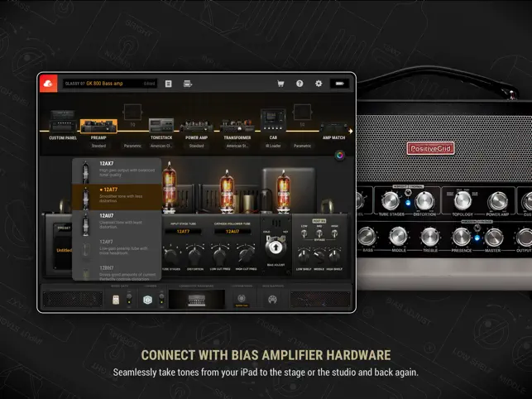Click the rightmost glowing preamp tube
The image size is (532, 399).
pyautogui.click(x=284, y=191)
